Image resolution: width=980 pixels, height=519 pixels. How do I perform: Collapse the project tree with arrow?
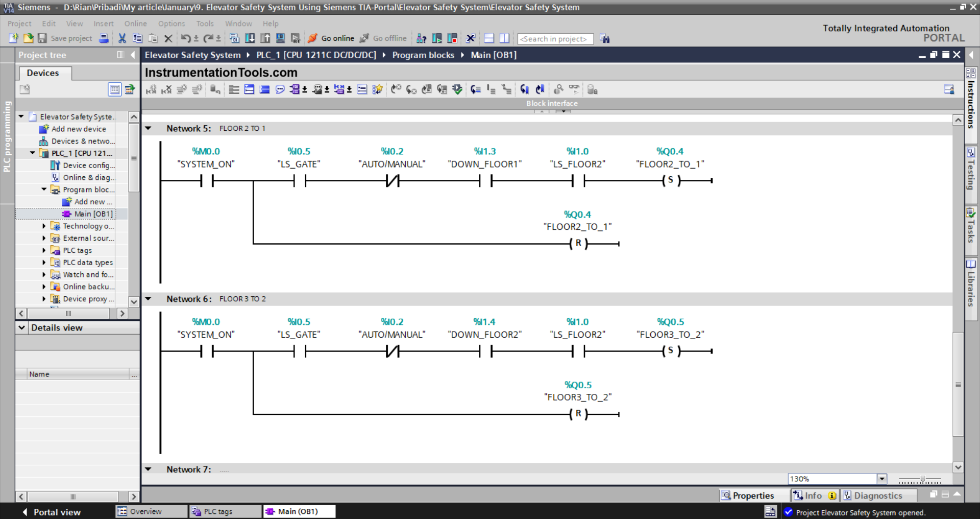pyautogui.click(x=133, y=55)
